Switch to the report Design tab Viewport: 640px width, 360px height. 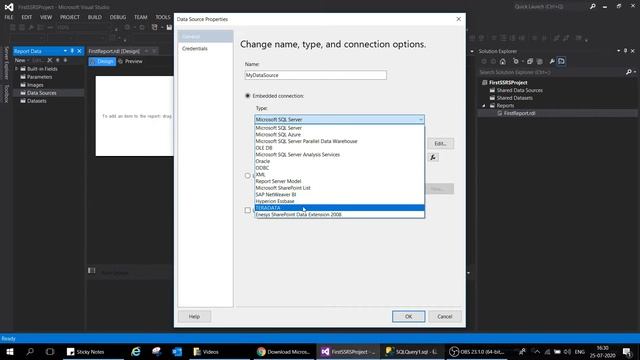102,61
